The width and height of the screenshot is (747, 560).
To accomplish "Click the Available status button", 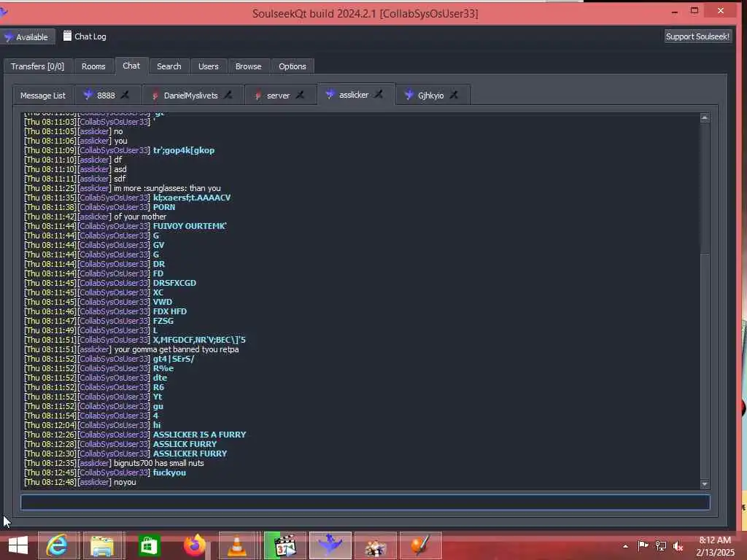I will 27,36.
